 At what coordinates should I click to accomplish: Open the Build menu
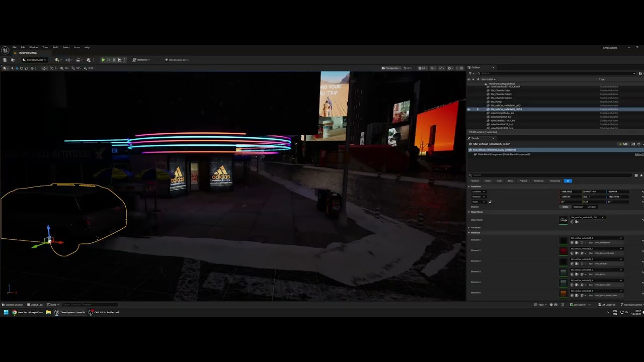(x=55, y=47)
